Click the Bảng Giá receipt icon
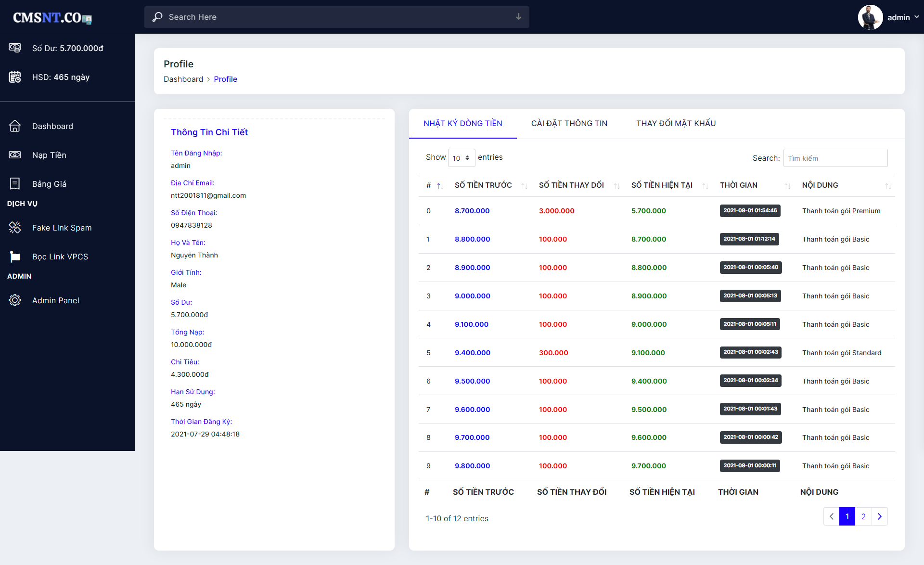The image size is (924, 565). pyautogui.click(x=15, y=184)
